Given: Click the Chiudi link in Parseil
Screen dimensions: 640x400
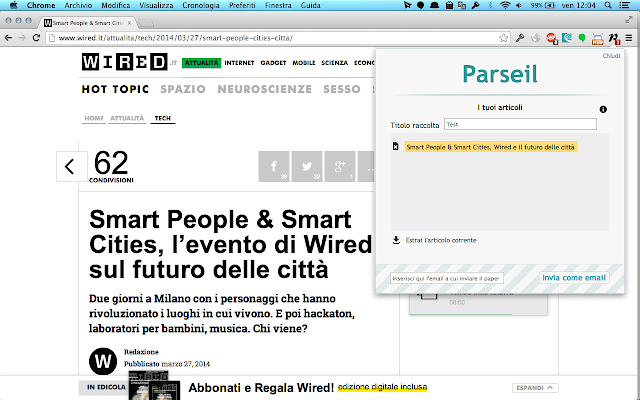Looking at the screenshot, I should tap(611, 56).
